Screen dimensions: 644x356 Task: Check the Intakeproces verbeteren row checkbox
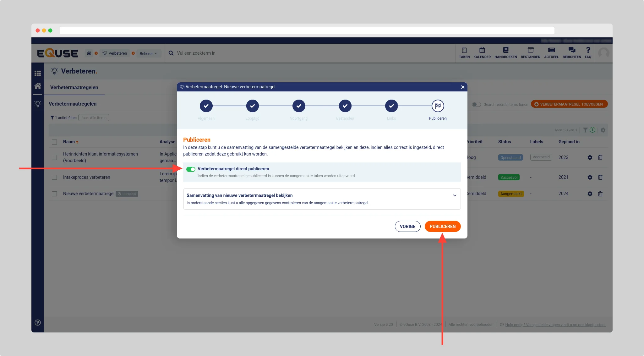click(x=54, y=177)
